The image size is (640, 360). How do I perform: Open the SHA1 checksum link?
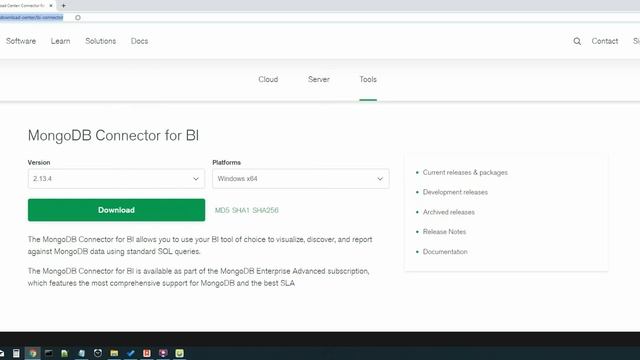(x=240, y=211)
